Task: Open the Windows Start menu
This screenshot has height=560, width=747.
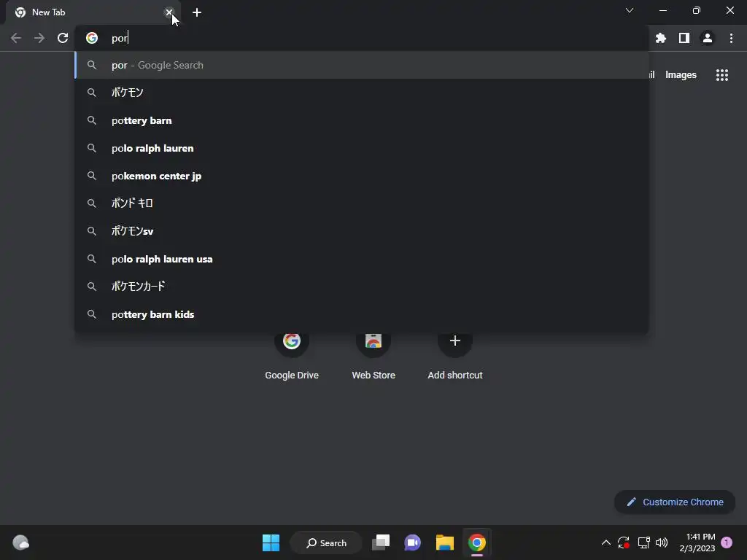Action: (x=271, y=542)
